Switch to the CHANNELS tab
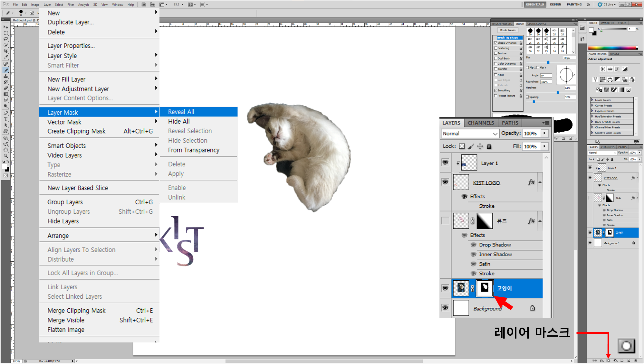This screenshot has height=364, width=644. [480, 123]
